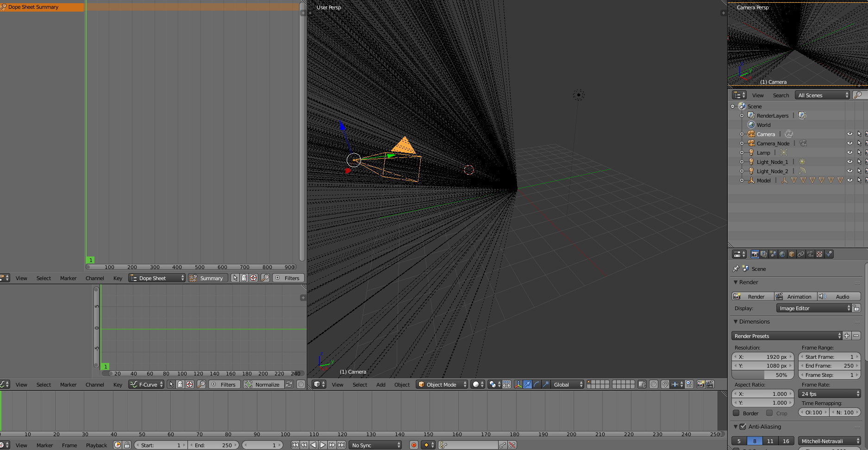Click the lock interface icon beside Image Editor
868x450 pixels.
coord(856,308)
